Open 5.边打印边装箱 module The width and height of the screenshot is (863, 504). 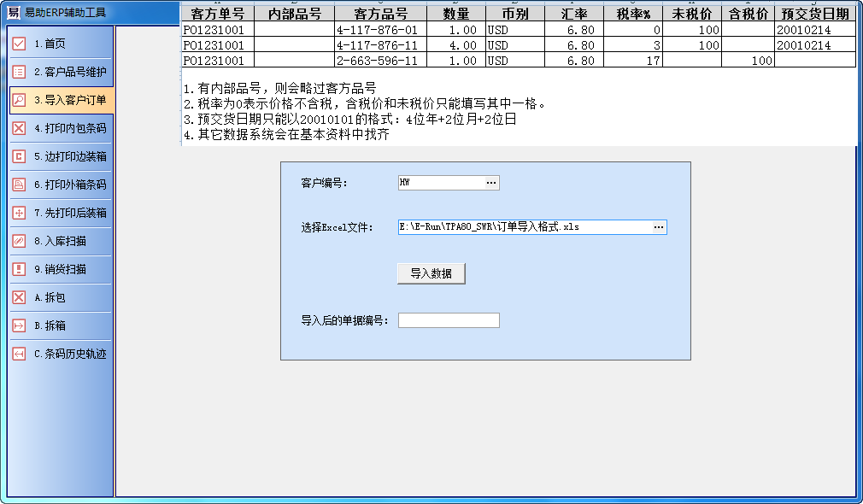pyautogui.click(x=61, y=156)
